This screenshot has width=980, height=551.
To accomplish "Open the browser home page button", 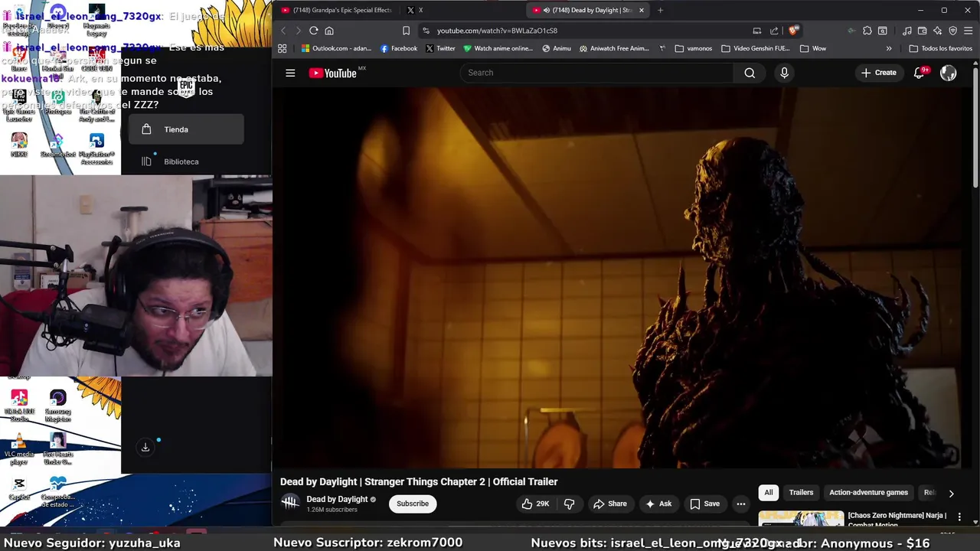I will [329, 31].
